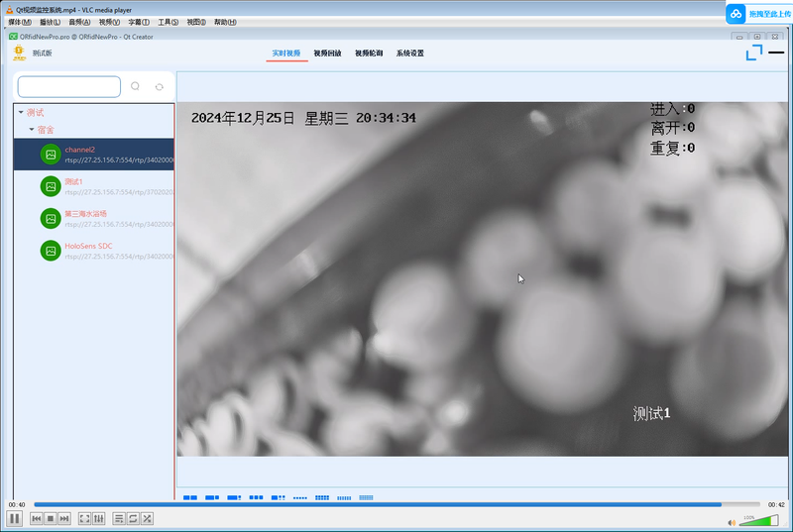Choose the two equal panes layout
The width and height of the screenshot is (793, 532).
tap(190, 497)
